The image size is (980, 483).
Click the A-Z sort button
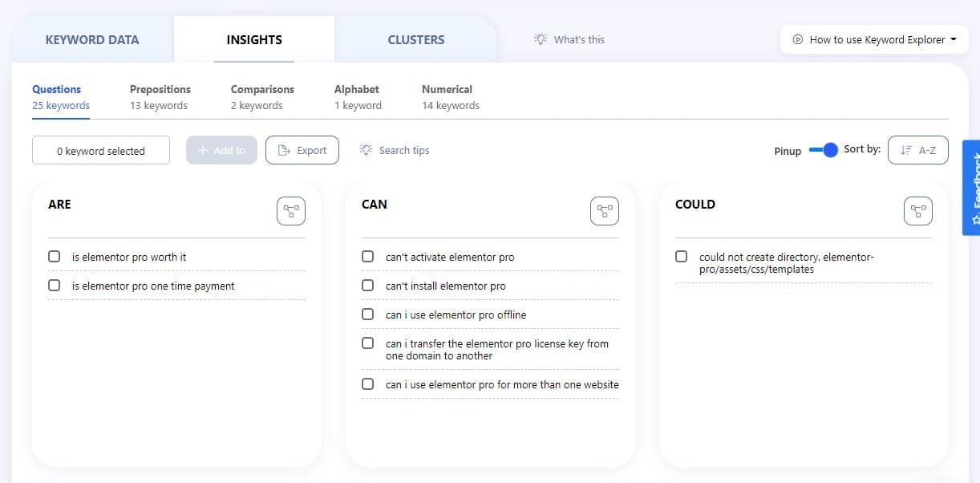point(917,150)
